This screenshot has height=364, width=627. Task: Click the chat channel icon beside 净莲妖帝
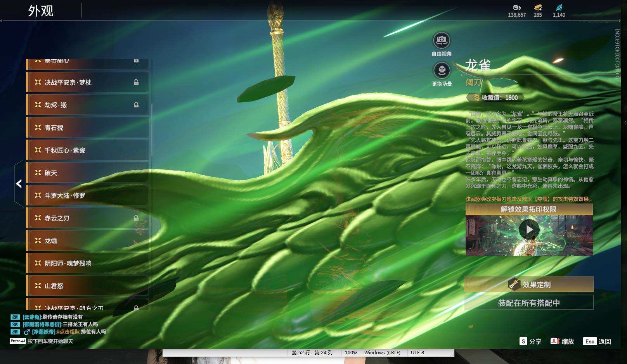click(15, 332)
